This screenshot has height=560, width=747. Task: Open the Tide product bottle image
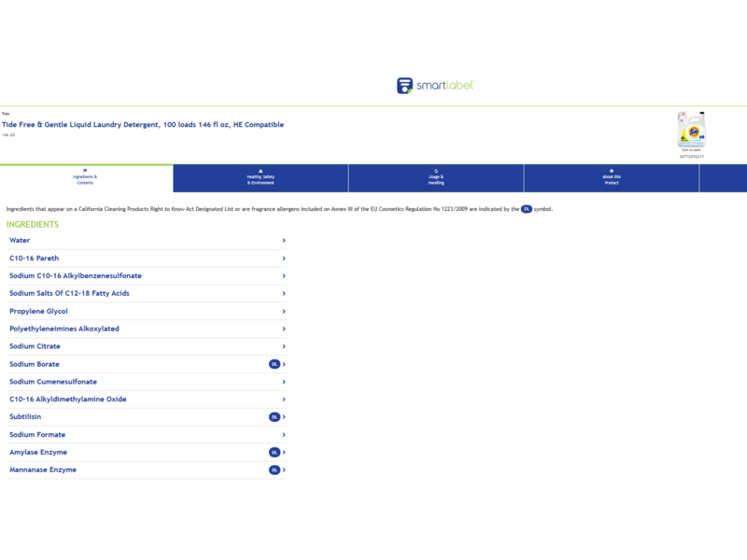pyautogui.click(x=692, y=130)
